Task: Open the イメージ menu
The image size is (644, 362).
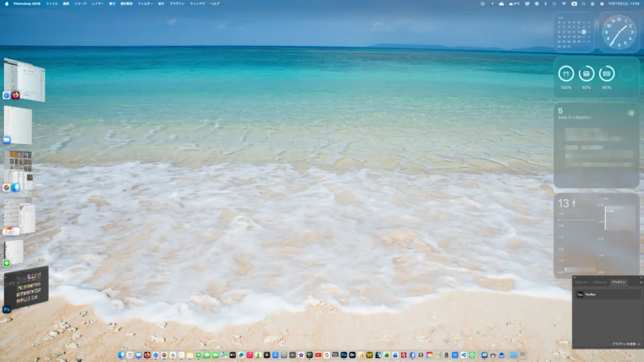Action: click(80, 4)
